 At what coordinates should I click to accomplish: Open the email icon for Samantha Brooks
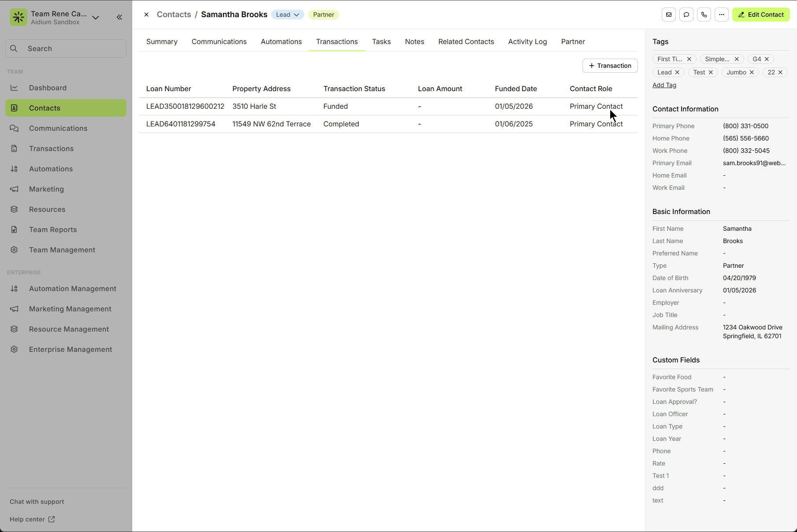click(x=668, y=15)
